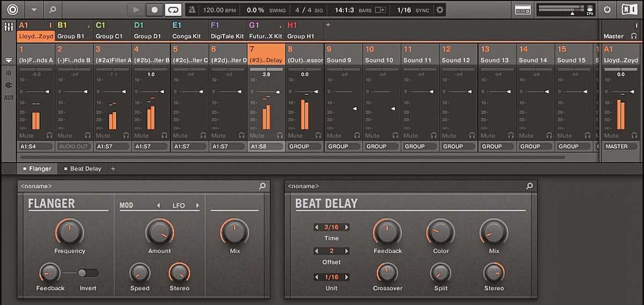Click the CPU meter icon

click(x=591, y=10)
